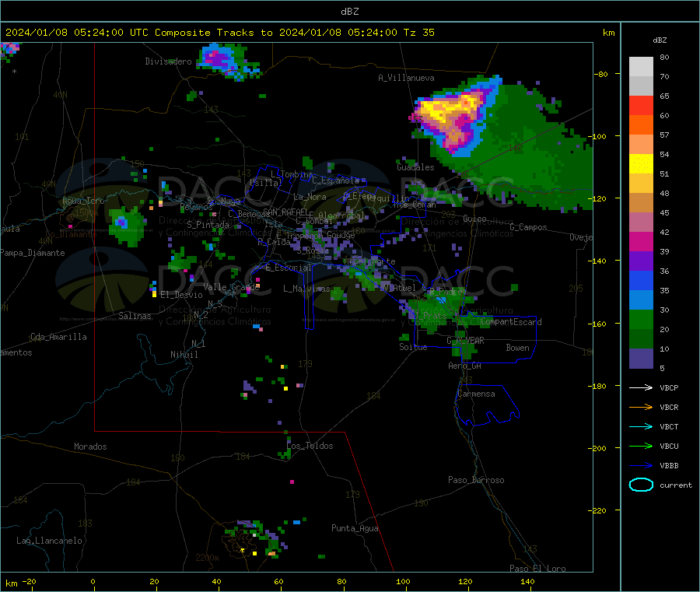Click the C_Espanola place label
700x592 pixels.
coord(336,180)
